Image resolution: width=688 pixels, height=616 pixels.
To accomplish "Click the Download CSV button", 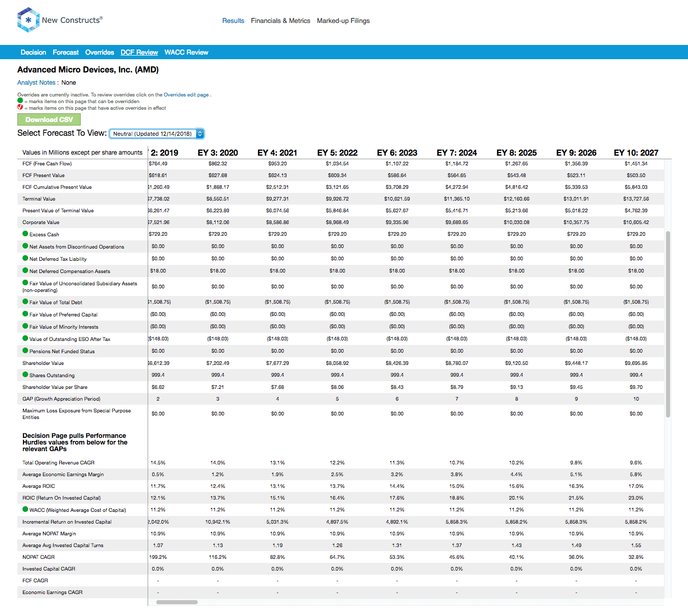I will pos(49,119).
